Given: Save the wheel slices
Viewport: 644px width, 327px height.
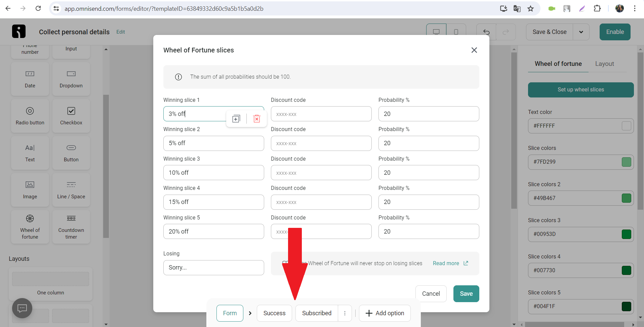Looking at the screenshot, I should pyautogui.click(x=466, y=294).
